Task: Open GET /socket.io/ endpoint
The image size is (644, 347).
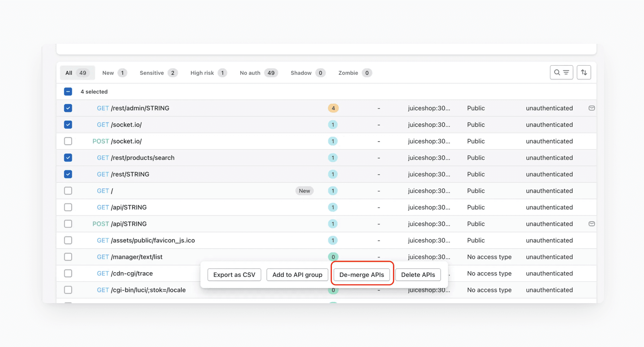Action: click(x=119, y=125)
